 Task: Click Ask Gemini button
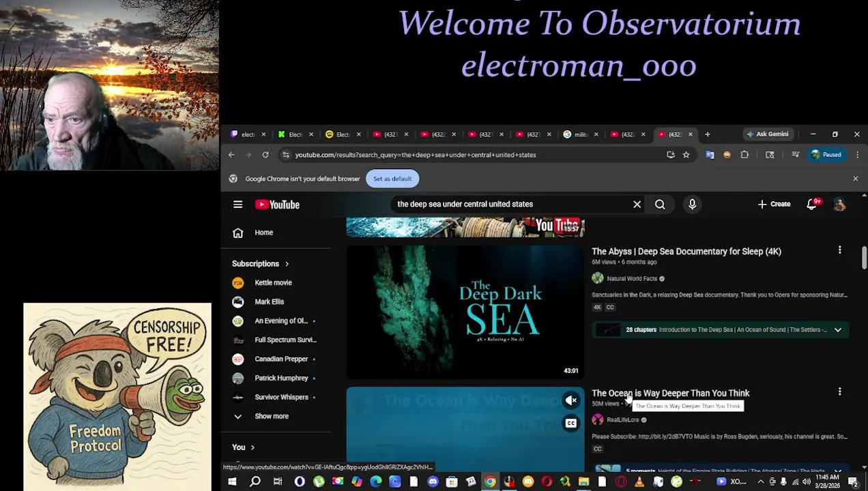pos(768,134)
